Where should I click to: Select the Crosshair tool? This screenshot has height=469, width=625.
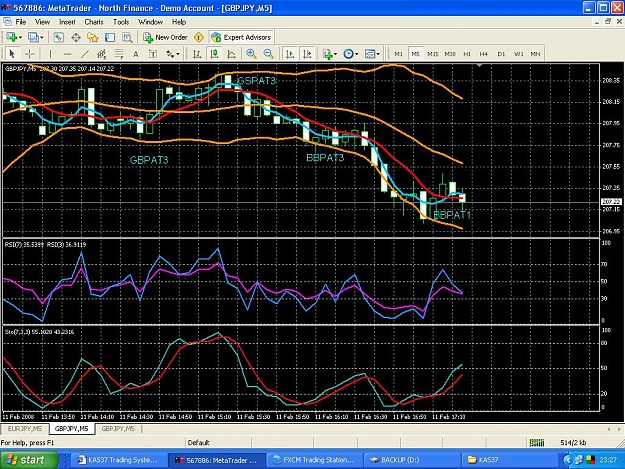click(29, 54)
